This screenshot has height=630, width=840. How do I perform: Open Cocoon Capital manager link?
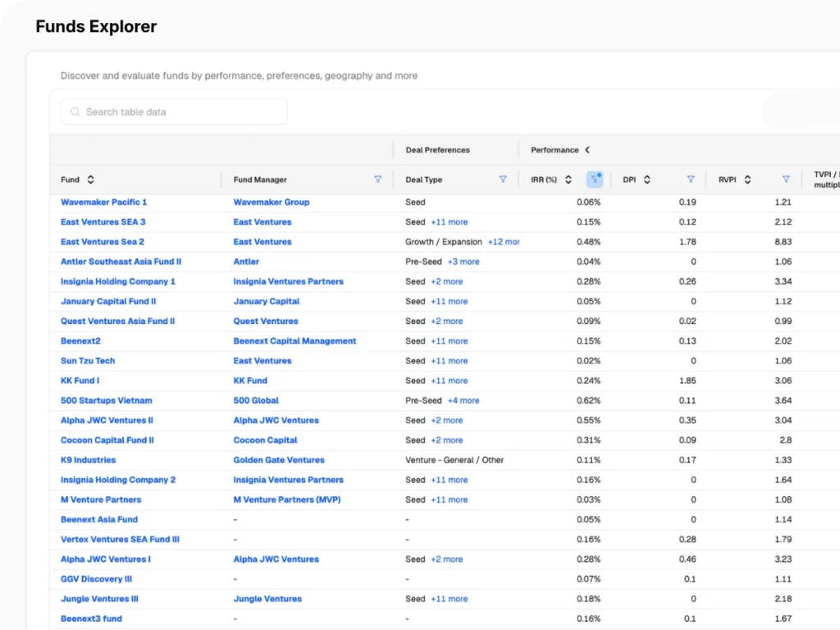[x=265, y=440]
